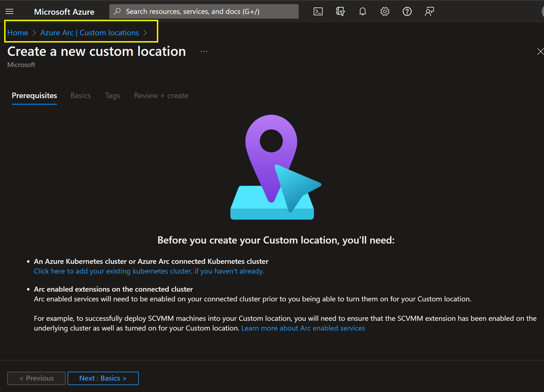Focus the Search resources, services, and docs box
Screen dimensions: 544x392
tap(204, 12)
